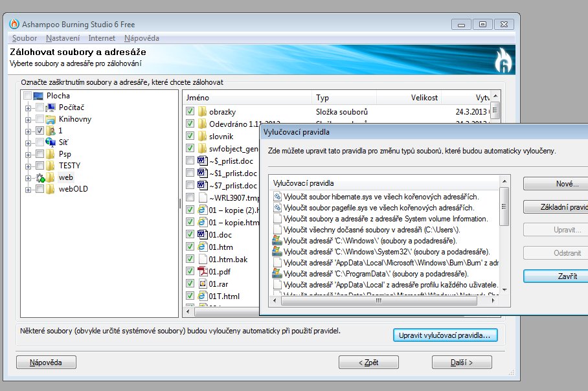Select rule for System Volume Information
The width and height of the screenshot is (588, 391).
[385, 219]
